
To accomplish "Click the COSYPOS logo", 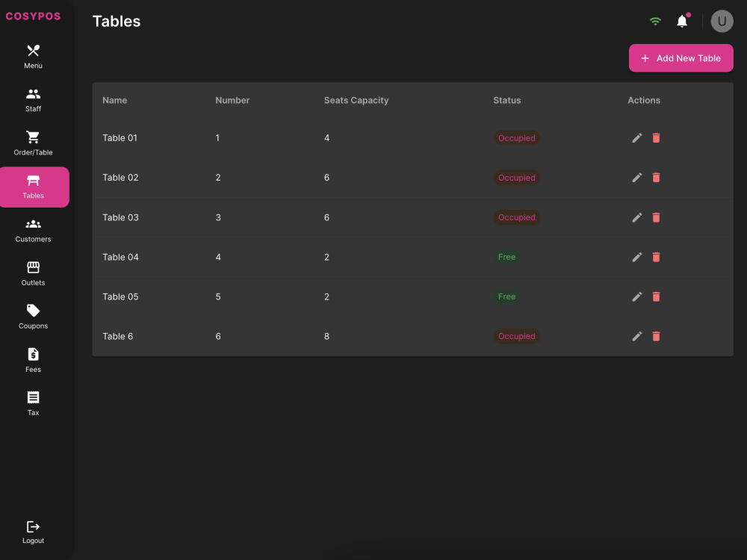I will tap(34, 16).
